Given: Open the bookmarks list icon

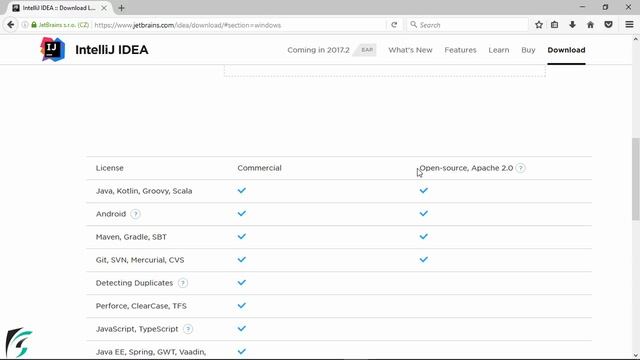Looking at the screenshot, I should [555, 25].
